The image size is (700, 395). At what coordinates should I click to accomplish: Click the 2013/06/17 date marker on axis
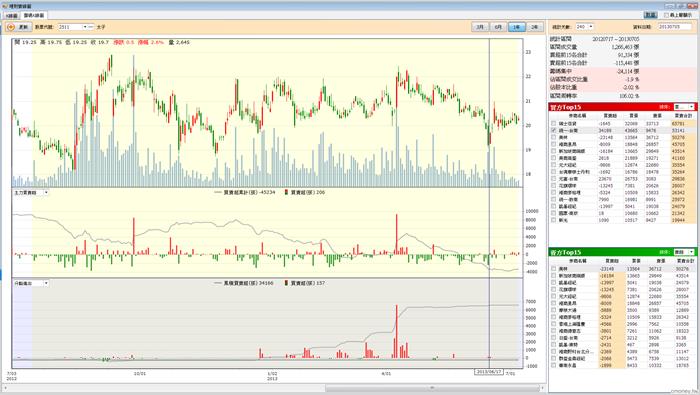[489, 371]
